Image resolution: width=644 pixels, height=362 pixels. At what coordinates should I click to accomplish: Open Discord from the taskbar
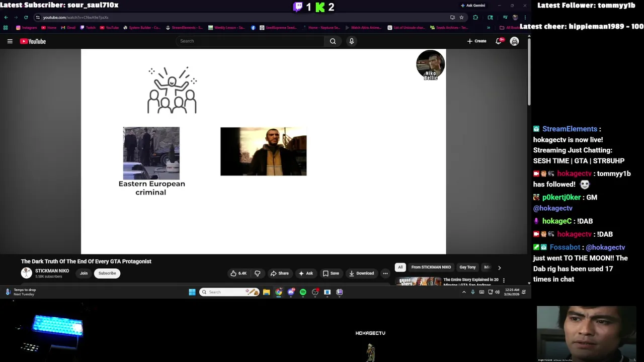[291, 292]
